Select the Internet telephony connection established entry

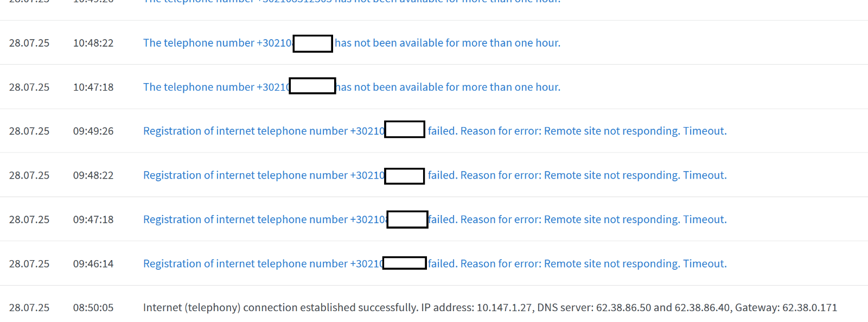(490, 308)
